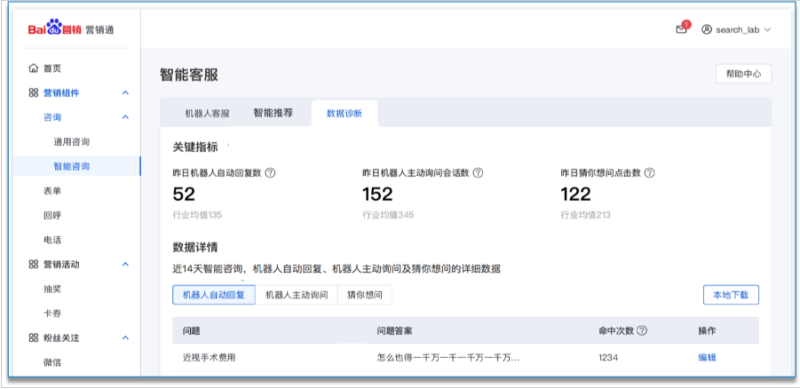The height and width of the screenshot is (389, 800).
Task: Select 智能咨询 in the sidebar
Action: click(72, 166)
